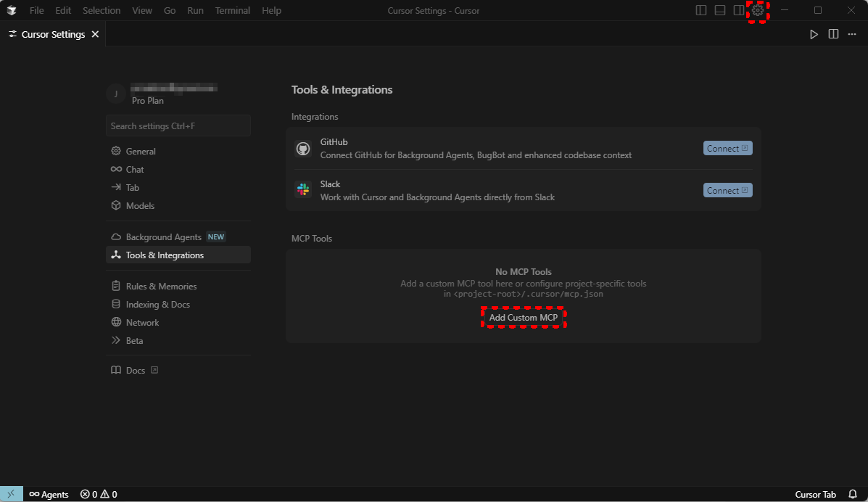
Task: Open the View menu
Action: point(142,11)
